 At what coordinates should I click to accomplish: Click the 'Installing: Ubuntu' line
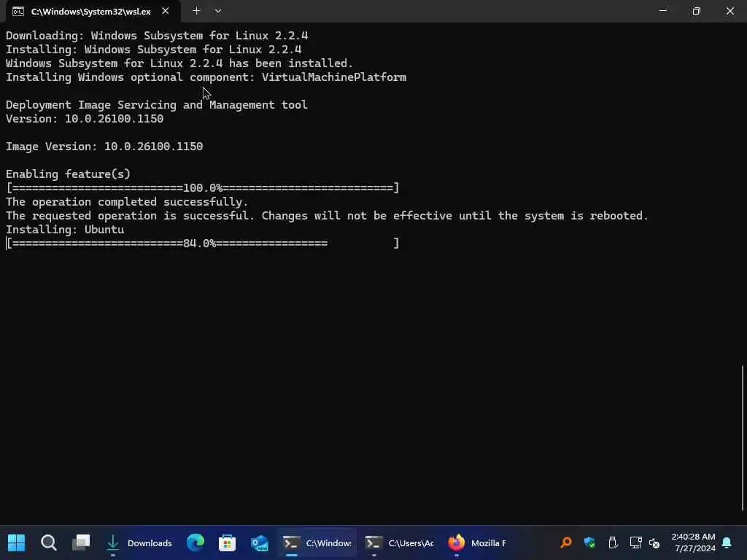(65, 230)
